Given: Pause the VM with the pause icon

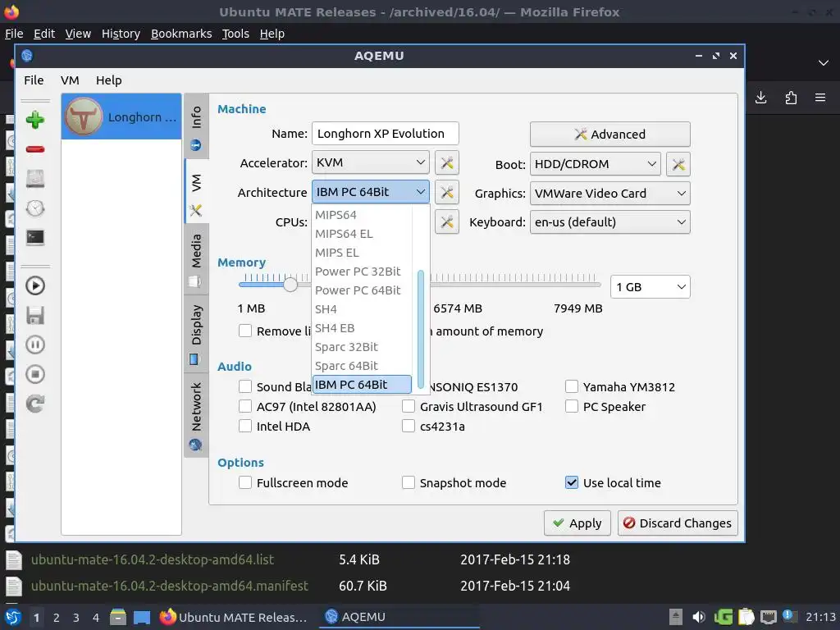Looking at the screenshot, I should (35, 345).
